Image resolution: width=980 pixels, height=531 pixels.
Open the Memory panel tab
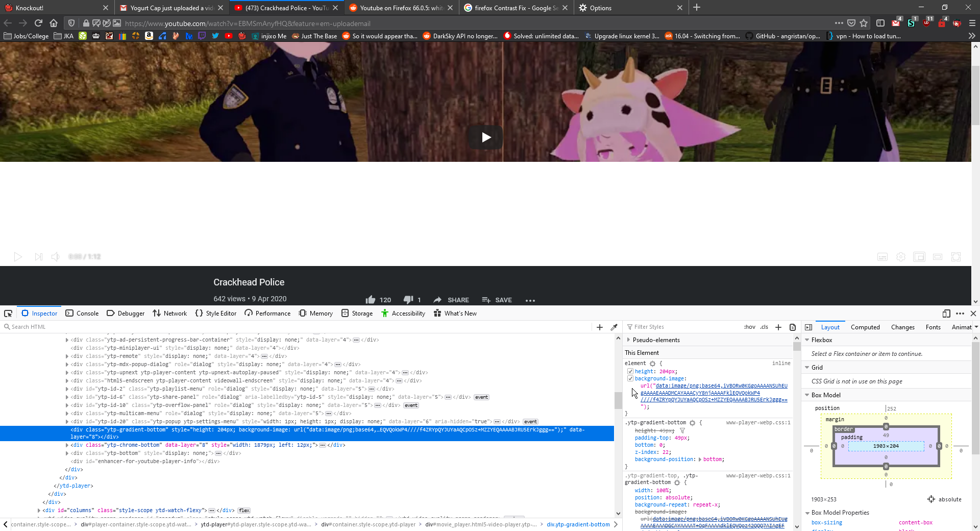[x=315, y=313]
